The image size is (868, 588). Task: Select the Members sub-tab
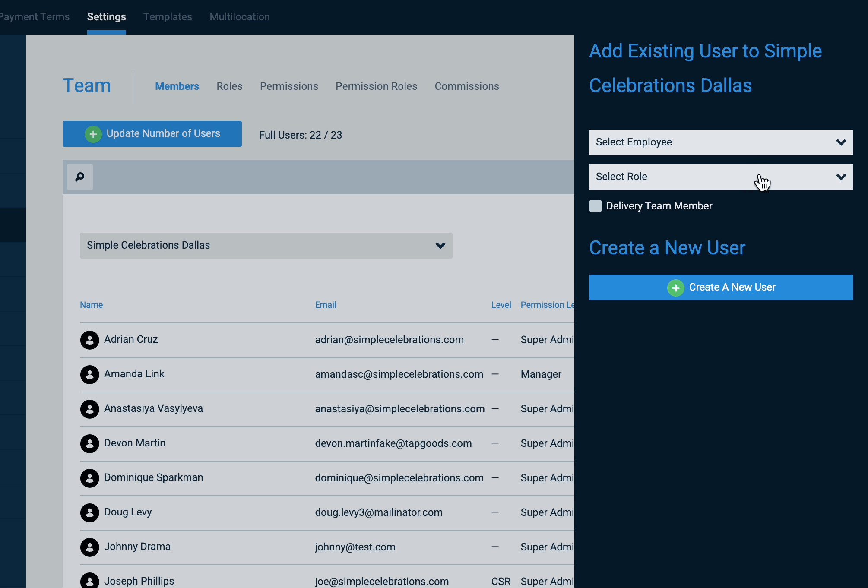177,86
